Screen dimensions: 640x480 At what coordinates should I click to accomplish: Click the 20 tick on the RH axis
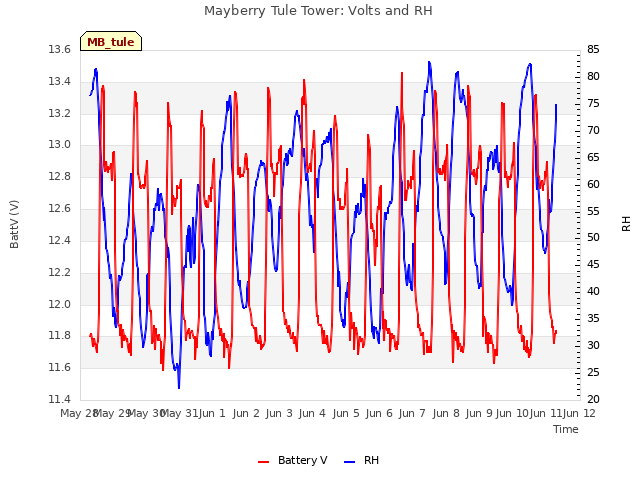click(x=593, y=399)
